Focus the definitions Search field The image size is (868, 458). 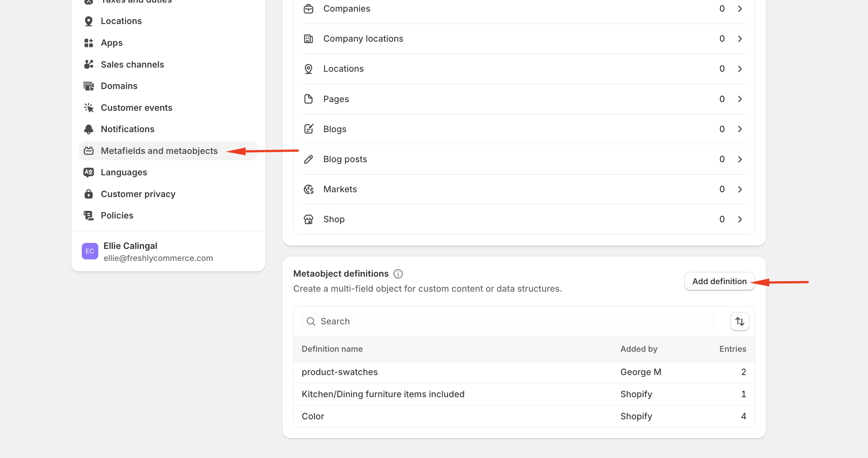pyautogui.click(x=510, y=321)
